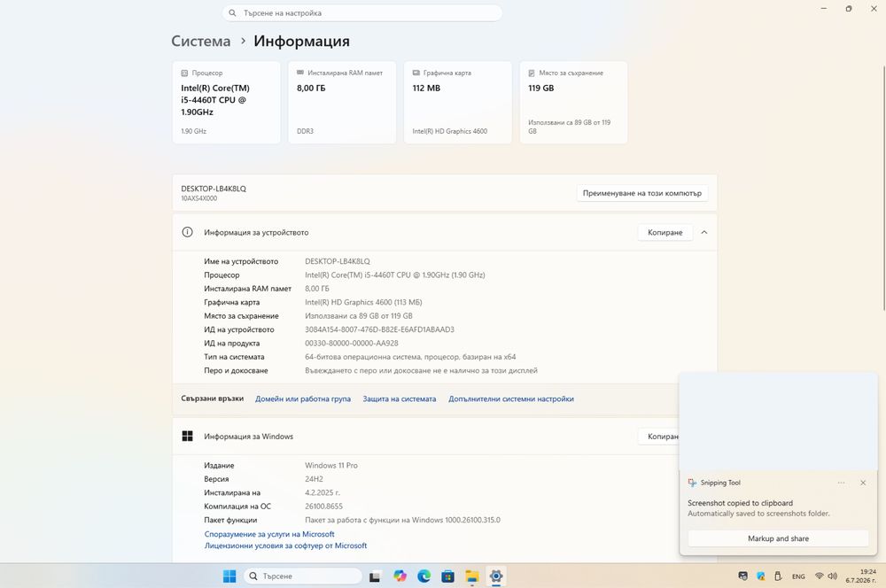Select the 64-битова операционна система value
886x588 pixels.
click(x=410, y=356)
